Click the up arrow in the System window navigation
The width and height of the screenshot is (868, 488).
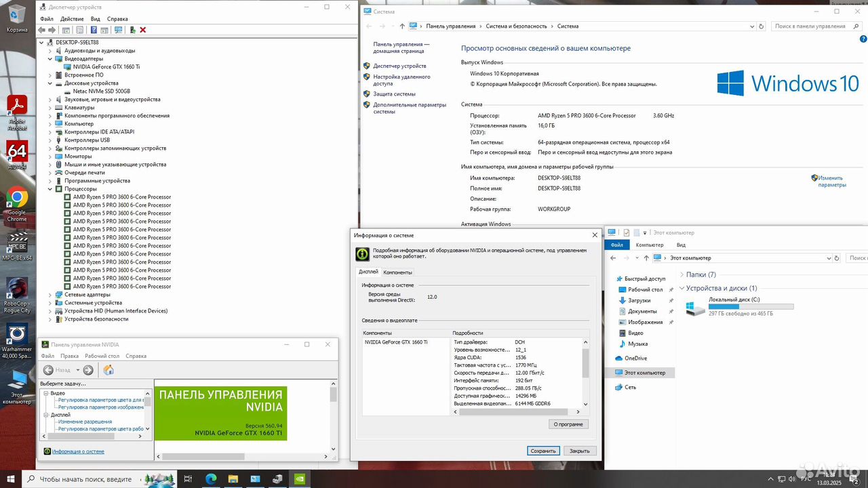point(402,26)
